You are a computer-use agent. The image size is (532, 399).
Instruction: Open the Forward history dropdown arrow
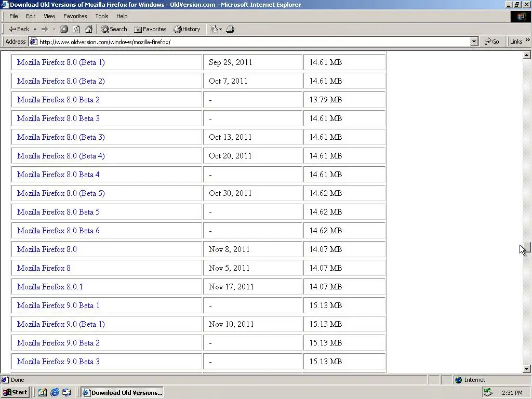tap(54, 29)
